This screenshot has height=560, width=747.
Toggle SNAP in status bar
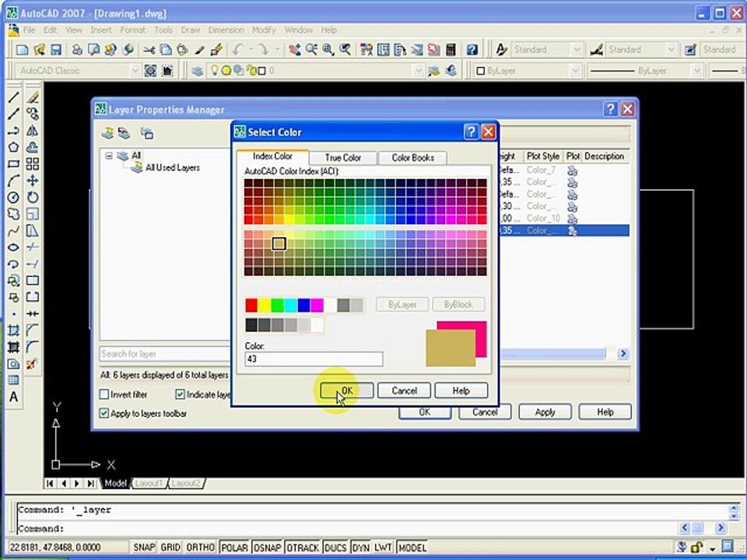coord(144,547)
